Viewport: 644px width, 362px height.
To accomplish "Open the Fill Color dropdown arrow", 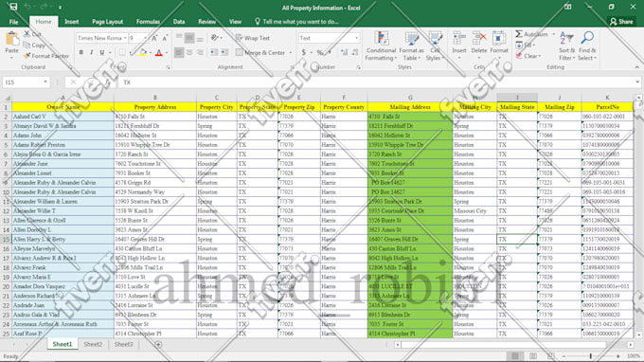I will 151,53.
